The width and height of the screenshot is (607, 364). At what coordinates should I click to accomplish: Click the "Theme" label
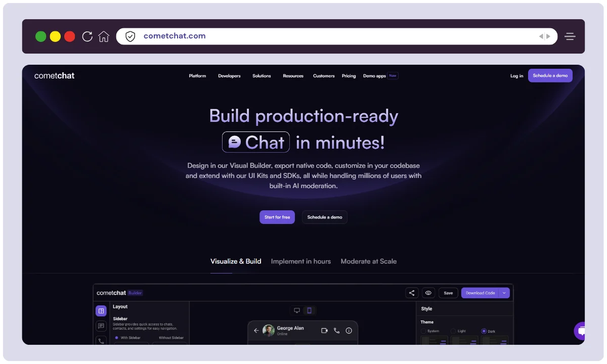click(x=427, y=322)
